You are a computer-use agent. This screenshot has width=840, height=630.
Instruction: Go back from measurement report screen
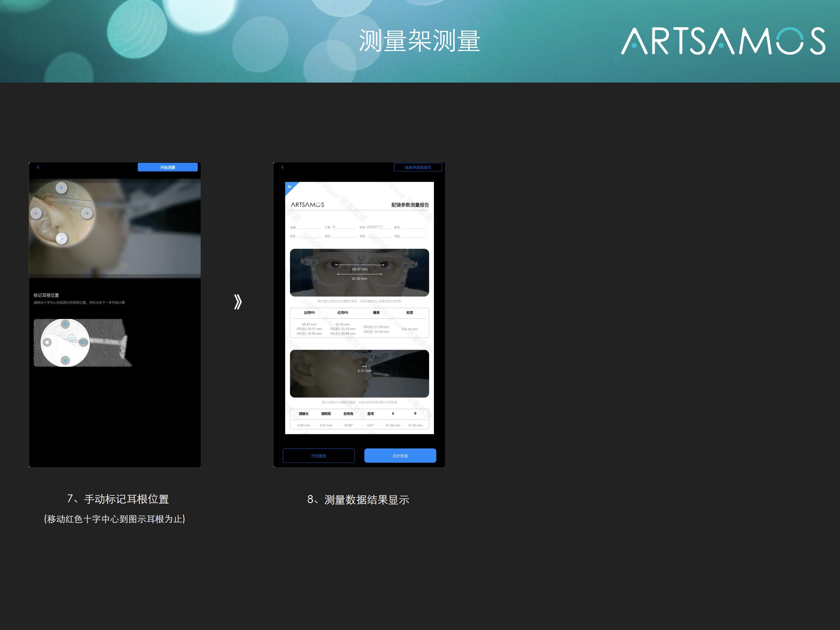(x=282, y=167)
